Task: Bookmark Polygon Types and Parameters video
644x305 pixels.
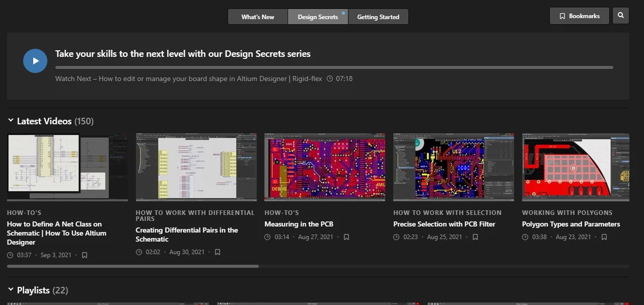Action: [604, 237]
